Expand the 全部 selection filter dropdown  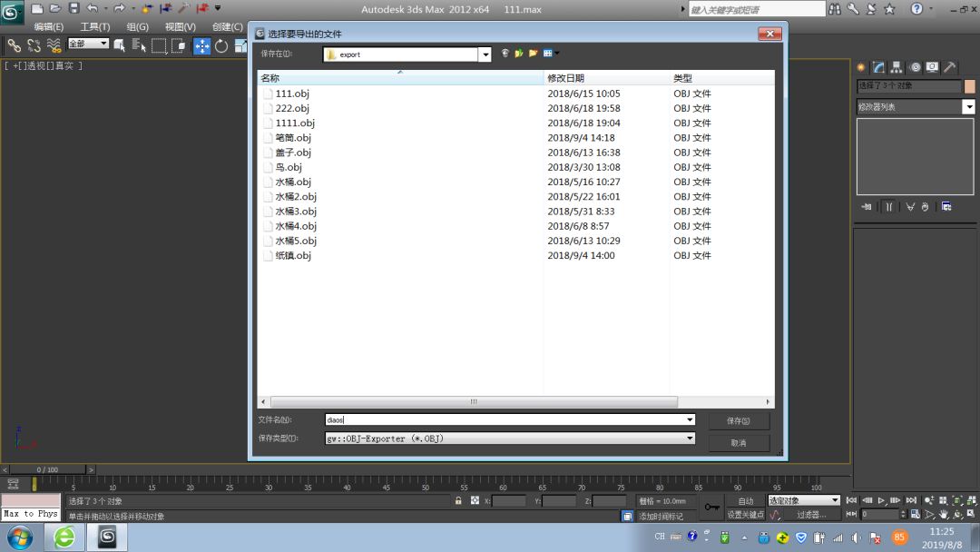[x=103, y=44]
